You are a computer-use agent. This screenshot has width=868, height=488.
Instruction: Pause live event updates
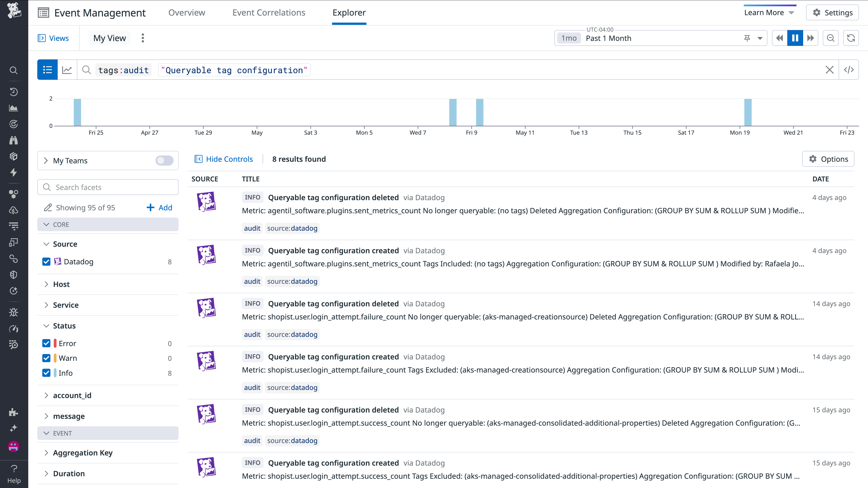pyautogui.click(x=795, y=38)
